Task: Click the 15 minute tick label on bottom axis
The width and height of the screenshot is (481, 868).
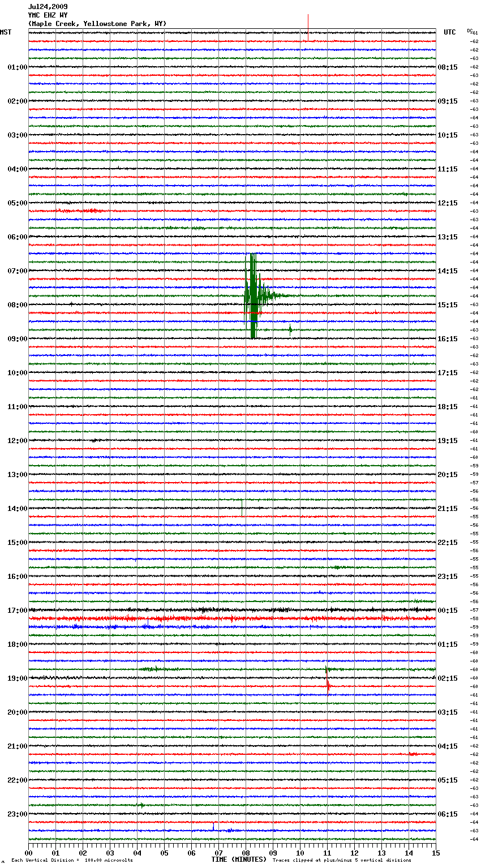Action: click(x=436, y=853)
